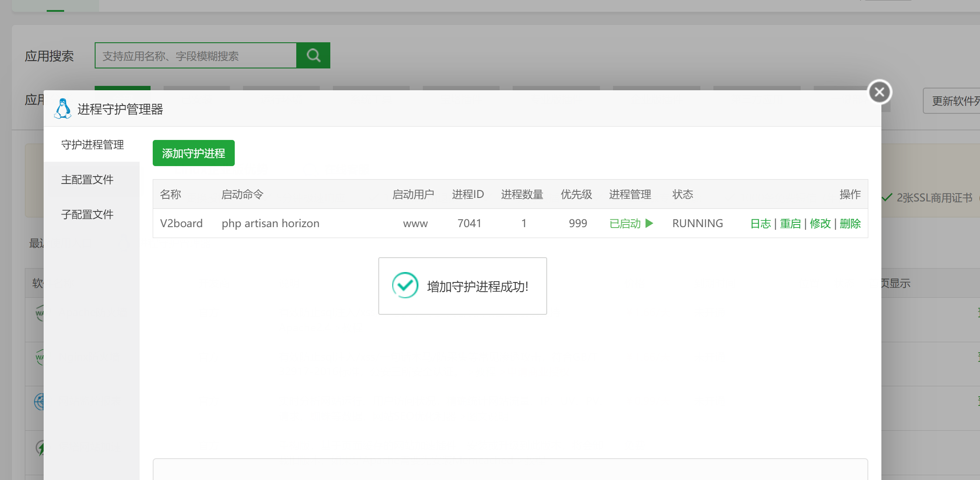Click 重启 for the V2board process
Screen dimensions: 980x480
click(790, 224)
